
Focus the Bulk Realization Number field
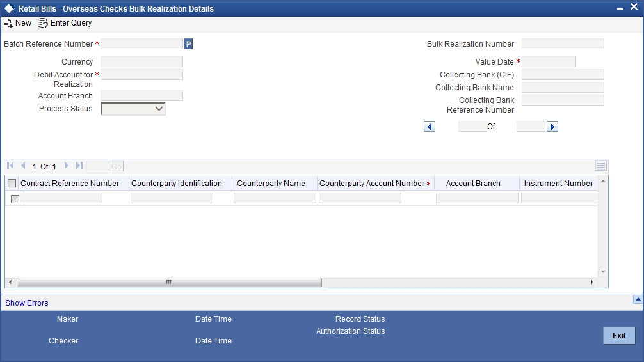pos(563,44)
